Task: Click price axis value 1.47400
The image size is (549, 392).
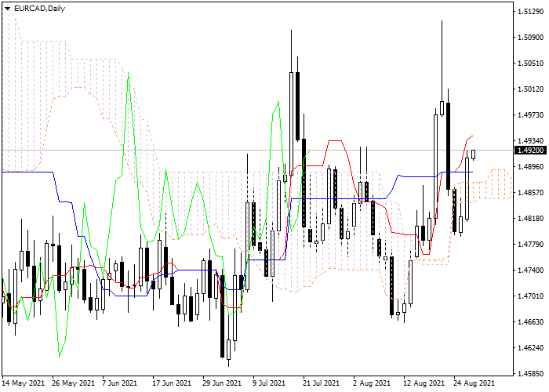Action: [x=530, y=270]
